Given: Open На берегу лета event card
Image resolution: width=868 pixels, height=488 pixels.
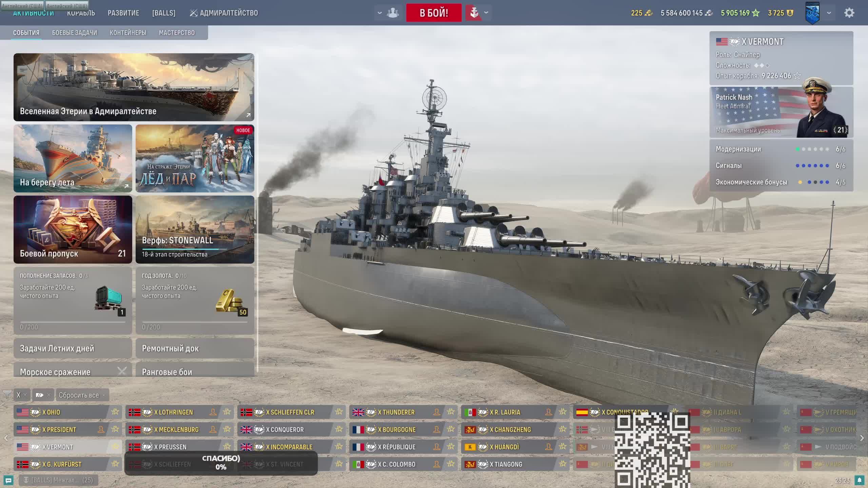Looking at the screenshot, I should (x=73, y=158).
